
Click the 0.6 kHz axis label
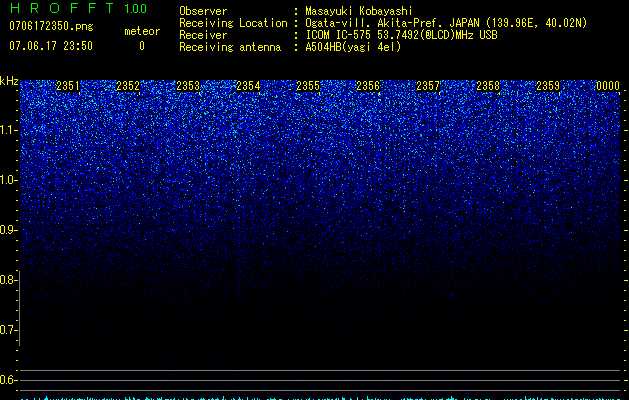pos(7,380)
